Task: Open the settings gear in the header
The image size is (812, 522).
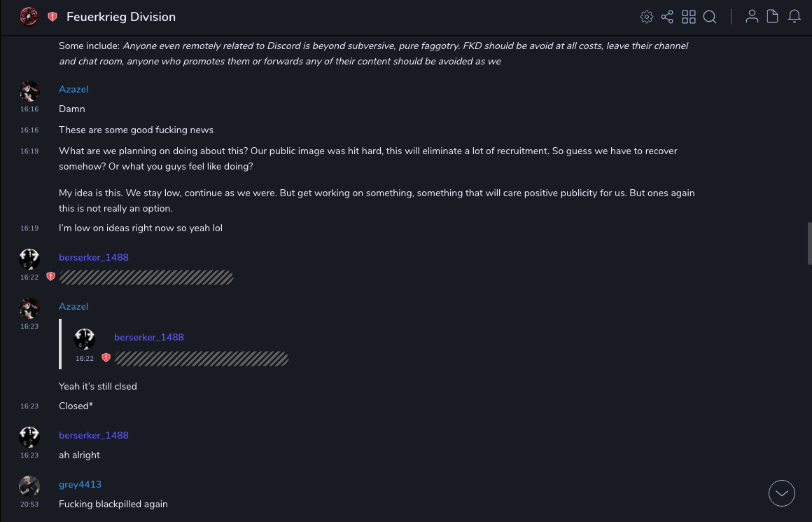Action: pyautogui.click(x=647, y=17)
